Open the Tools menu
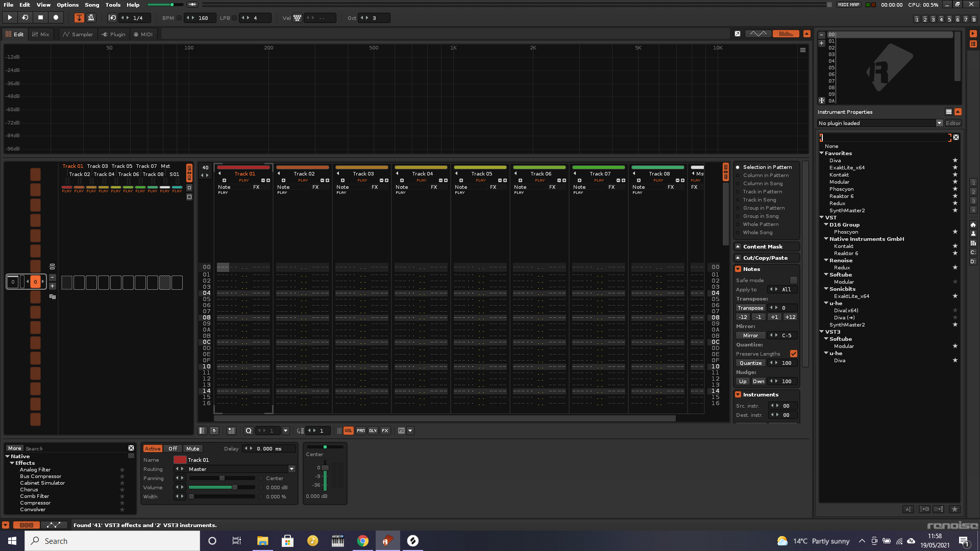Viewport: 980px width, 551px height. 113,5
